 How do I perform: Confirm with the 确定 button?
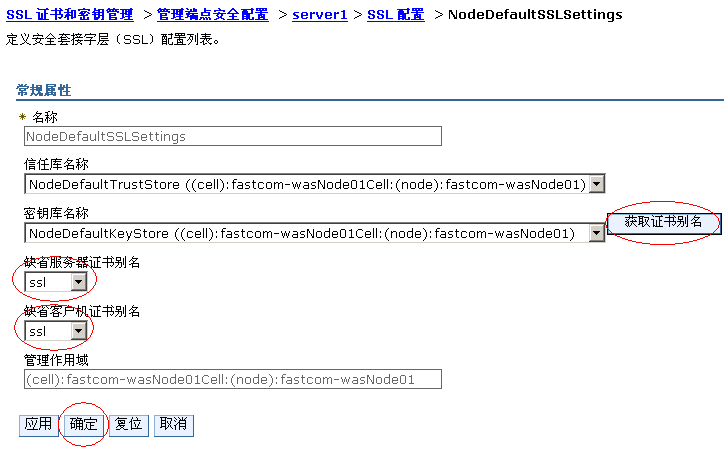point(83,425)
